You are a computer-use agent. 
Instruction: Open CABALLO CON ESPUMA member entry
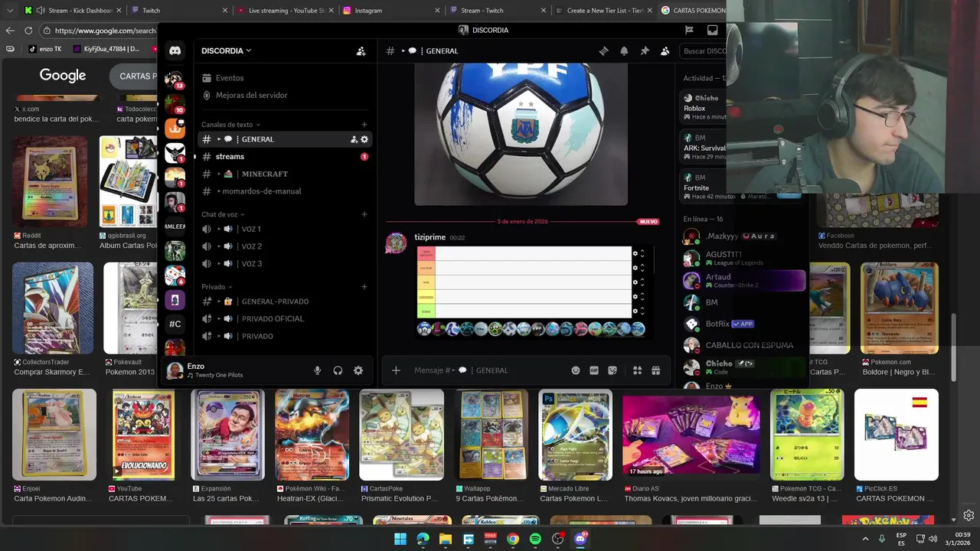[x=743, y=345]
